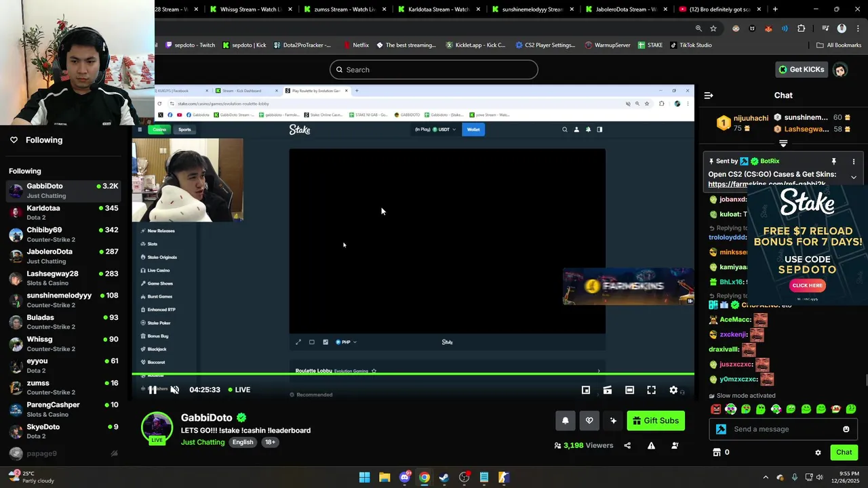
Task: Expand the gift leaderboard in chat
Action: [x=783, y=144]
